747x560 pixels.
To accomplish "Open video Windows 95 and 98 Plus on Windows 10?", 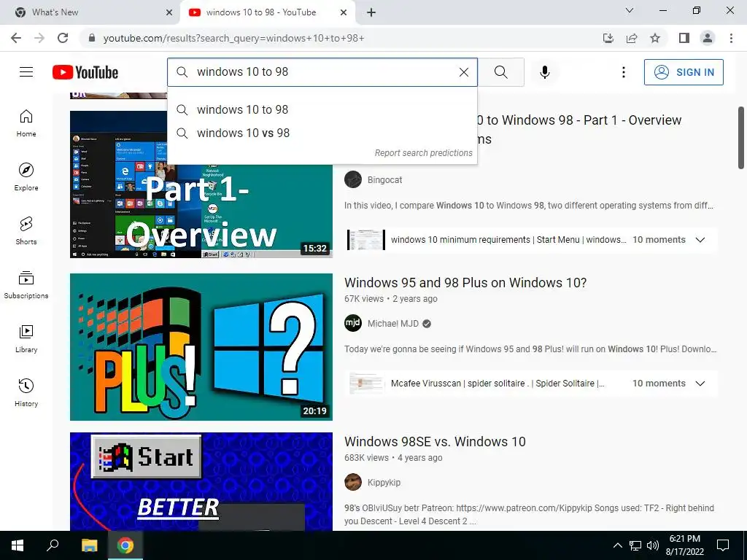I will [465, 282].
